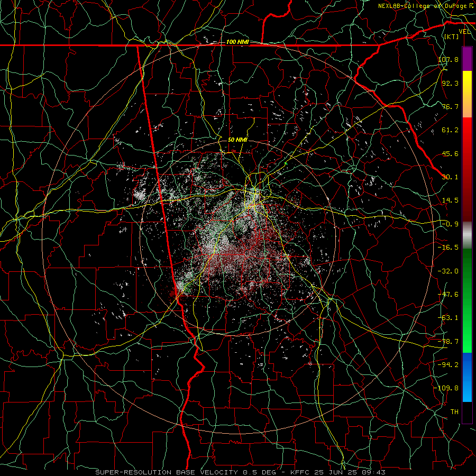Image resolution: width=476 pixels, height=476 pixels.
Task: Select the -78.7 velocity scale value
Action: (x=448, y=342)
